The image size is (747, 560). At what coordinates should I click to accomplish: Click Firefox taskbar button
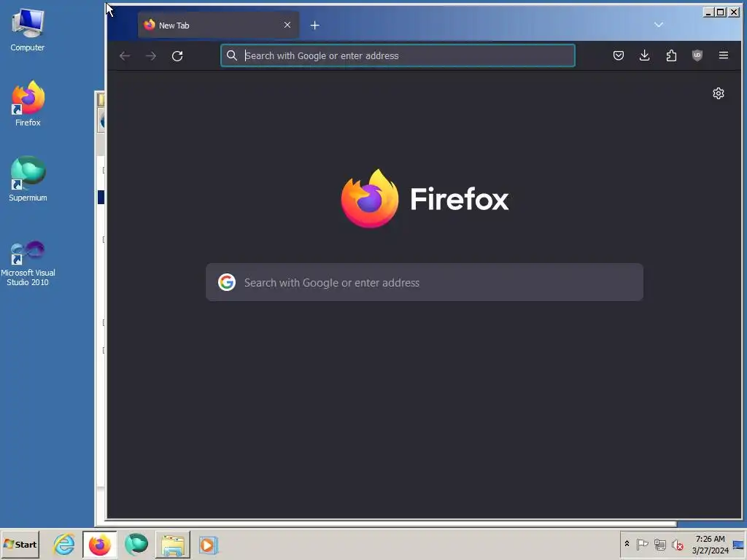pos(99,544)
